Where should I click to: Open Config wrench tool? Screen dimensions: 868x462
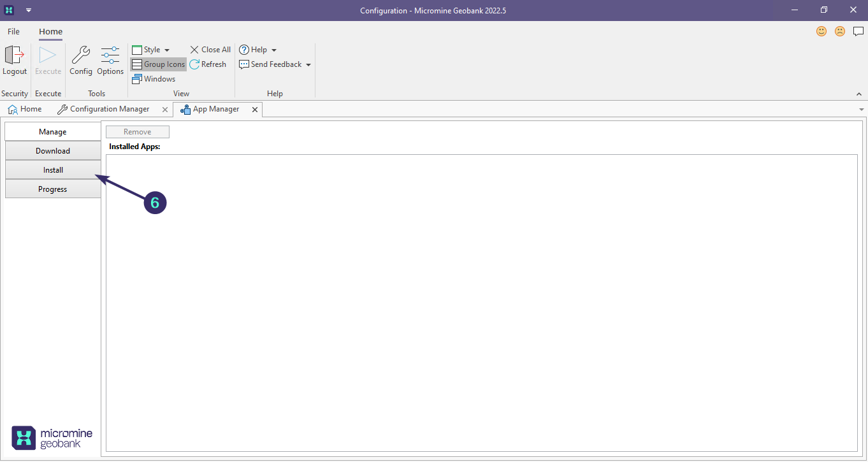(x=81, y=55)
